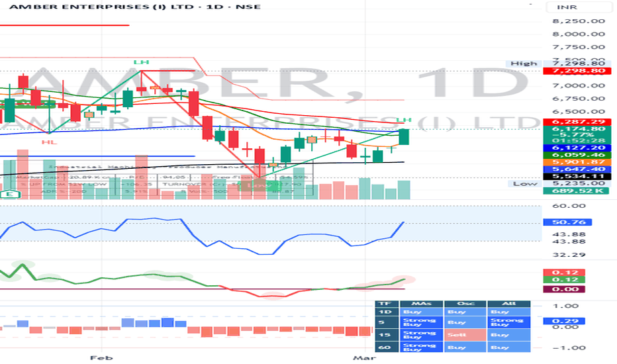Click the red HL swing label
The width and height of the screenshot is (617, 364).
pos(49,142)
